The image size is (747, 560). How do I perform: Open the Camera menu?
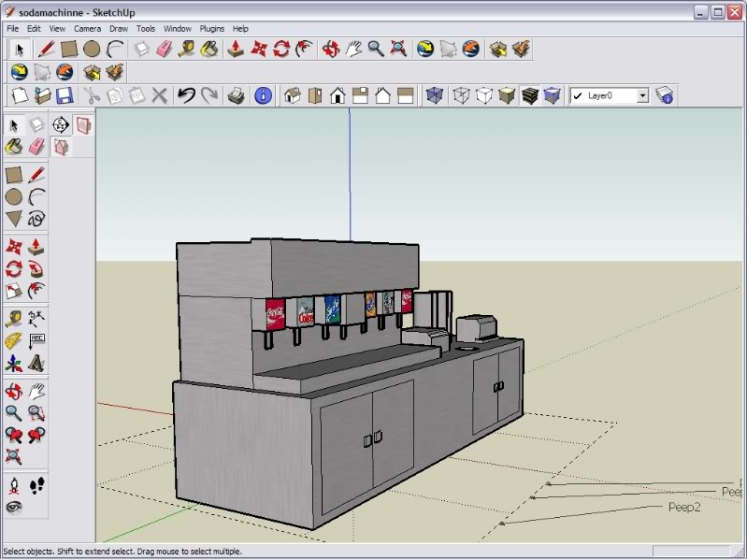click(87, 29)
